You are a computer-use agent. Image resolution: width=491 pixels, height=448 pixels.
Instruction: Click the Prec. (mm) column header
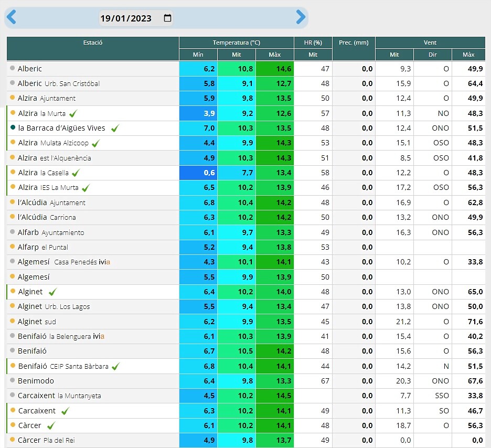(x=354, y=49)
